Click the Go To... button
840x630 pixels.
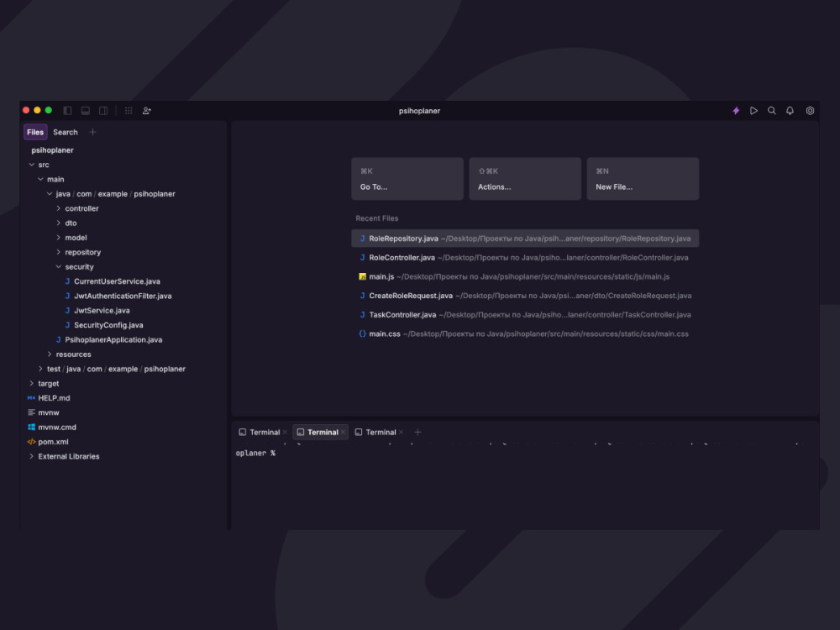(x=407, y=179)
